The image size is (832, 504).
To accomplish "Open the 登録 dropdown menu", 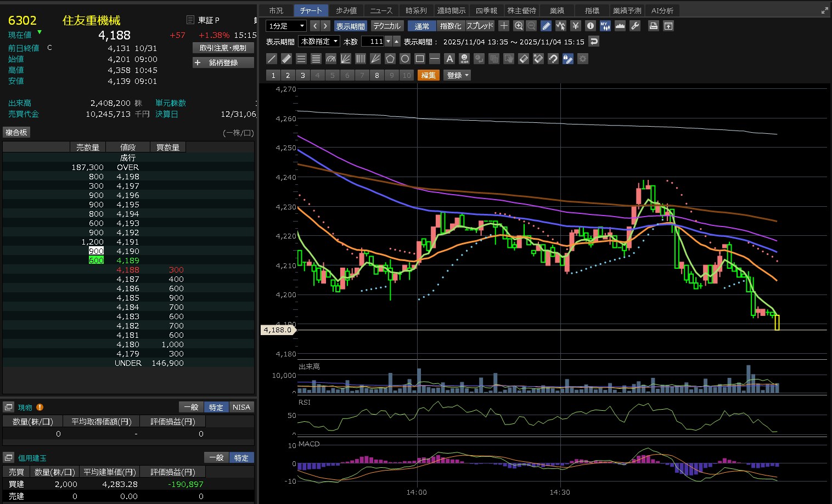I will [457, 75].
